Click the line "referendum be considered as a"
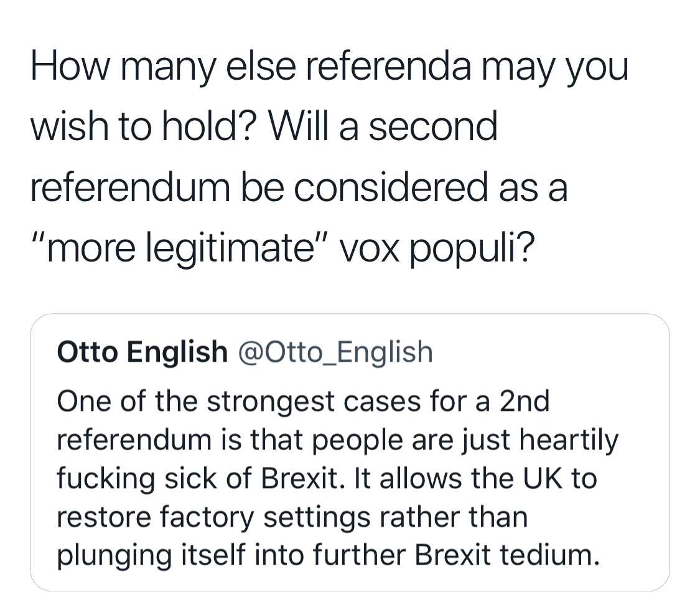700x612 pixels. coord(298,188)
